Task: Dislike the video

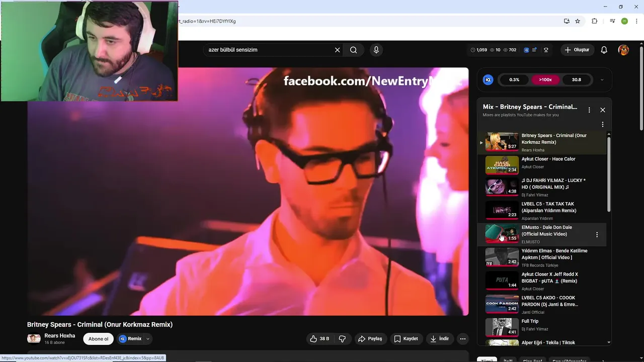Action: [x=342, y=339]
